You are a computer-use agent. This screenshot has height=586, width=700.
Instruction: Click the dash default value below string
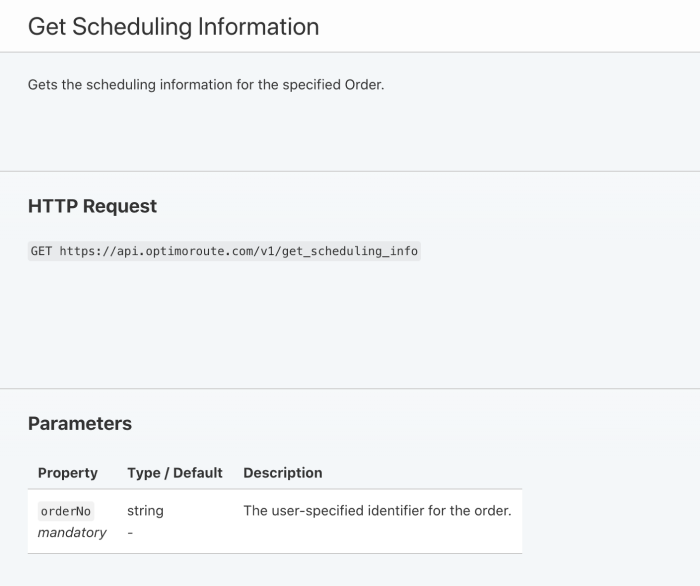(x=131, y=532)
